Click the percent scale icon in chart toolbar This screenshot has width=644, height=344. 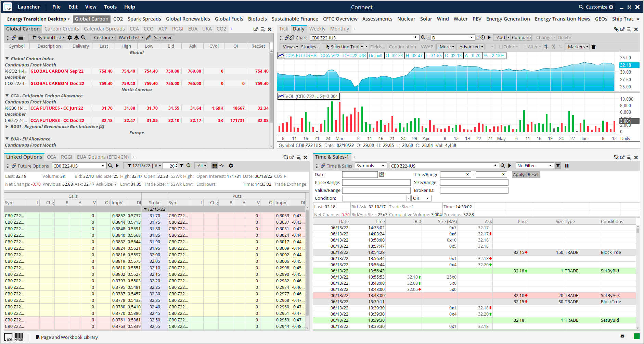tap(553, 47)
